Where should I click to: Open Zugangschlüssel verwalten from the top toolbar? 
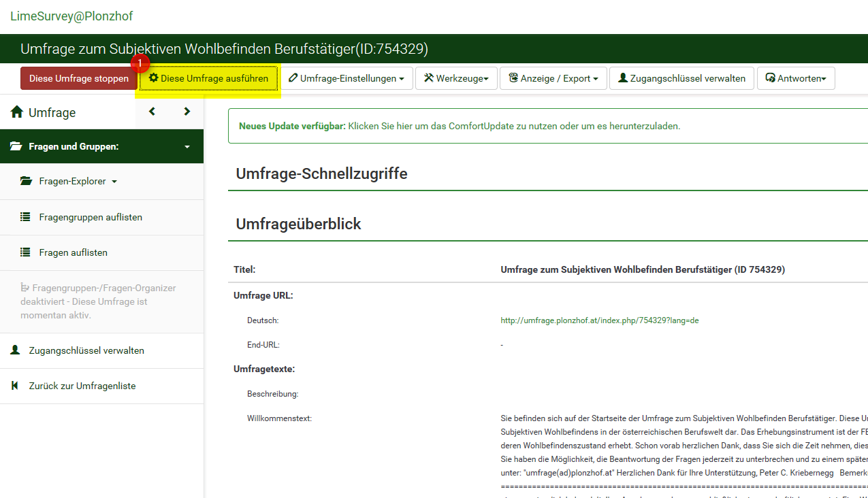[x=681, y=78]
